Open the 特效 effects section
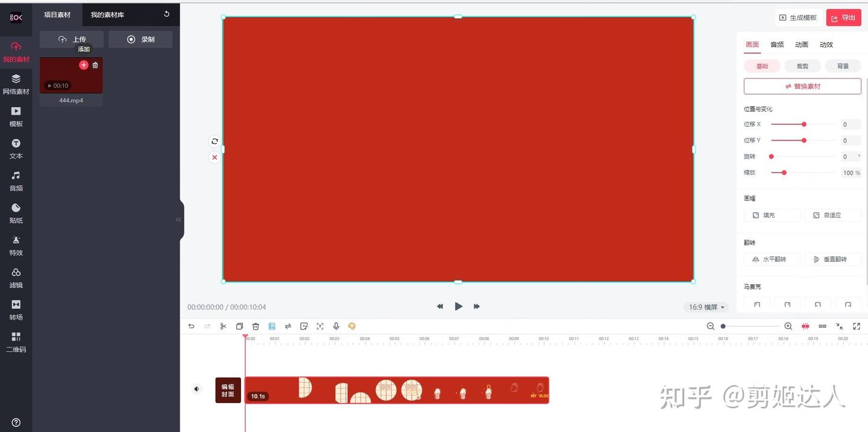Image resolution: width=868 pixels, height=432 pixels. [16, 246]
